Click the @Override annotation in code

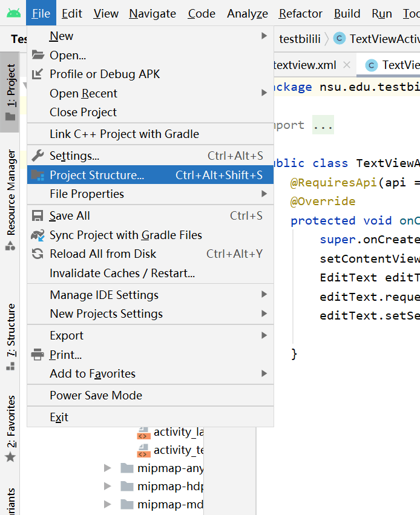[323, 202]
